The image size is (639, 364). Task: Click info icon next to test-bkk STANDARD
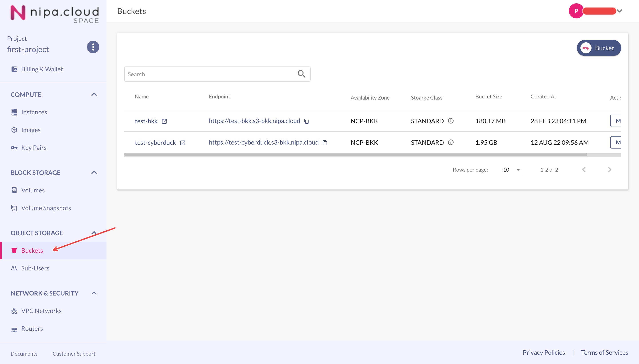(451, 121)
